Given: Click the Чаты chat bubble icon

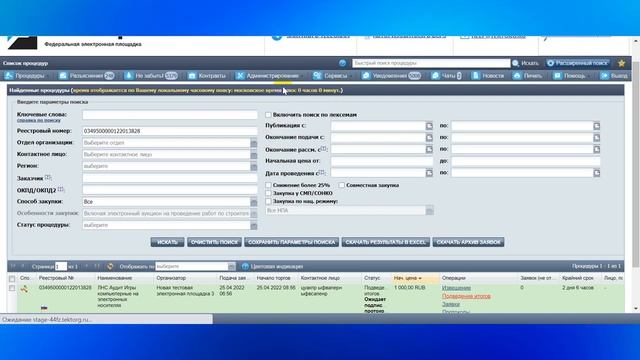Looking at the screenshot, I should pos(435,76).
